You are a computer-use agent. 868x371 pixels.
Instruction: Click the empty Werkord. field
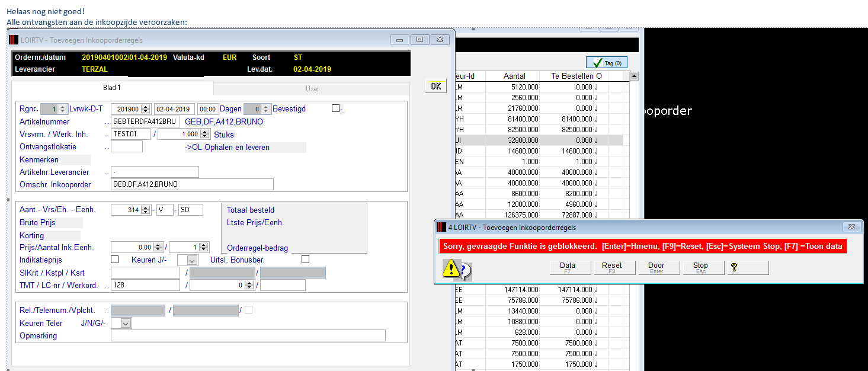283,285
